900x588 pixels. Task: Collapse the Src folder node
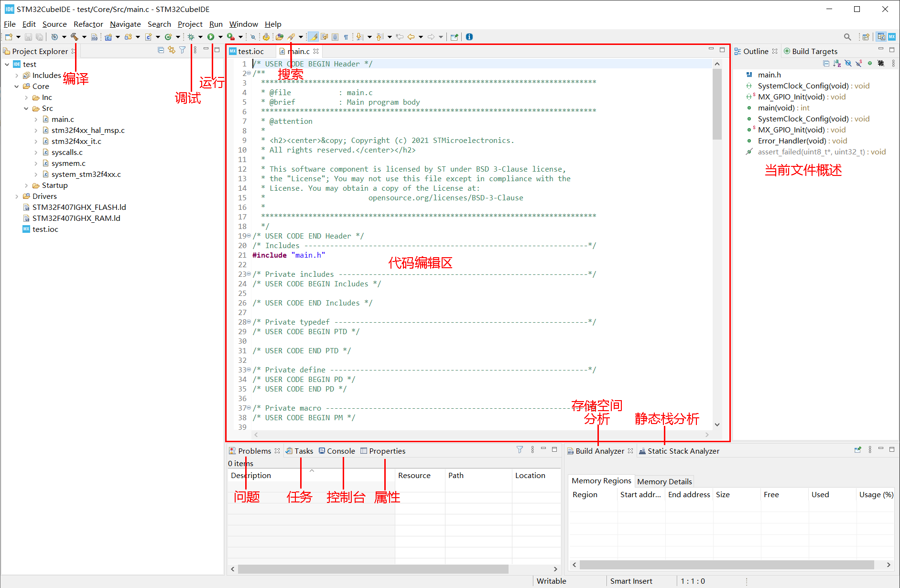click(x=26, y=108)
